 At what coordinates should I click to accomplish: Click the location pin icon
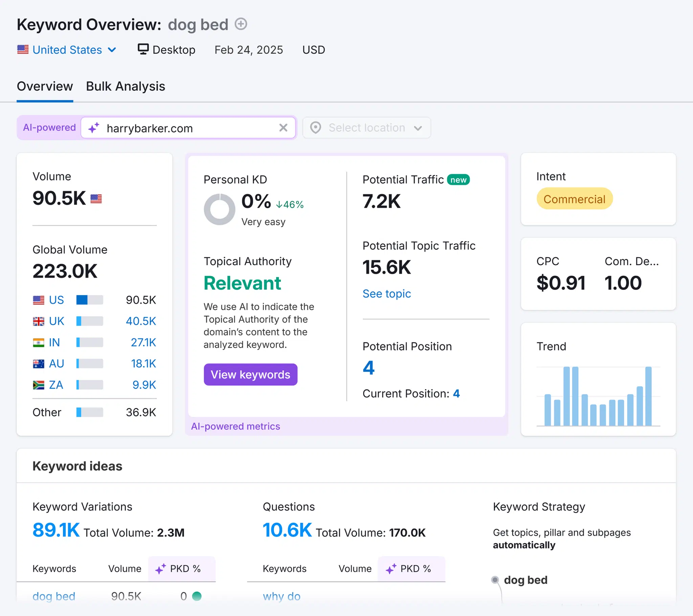[315, 128]
